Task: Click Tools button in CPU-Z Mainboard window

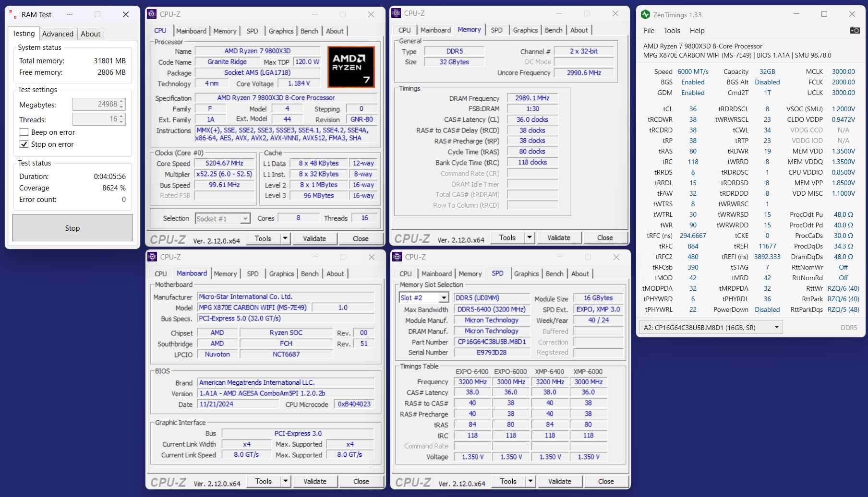Action: pos(264,481)
